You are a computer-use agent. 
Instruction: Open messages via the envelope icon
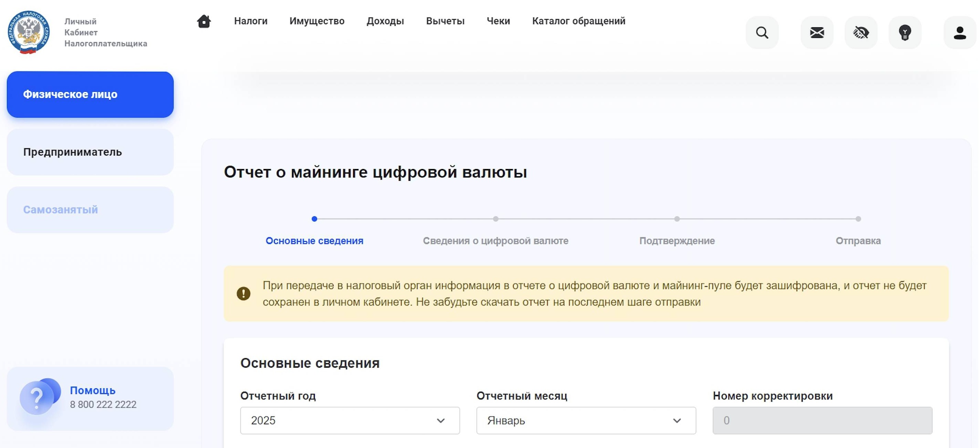pos(817,32)
